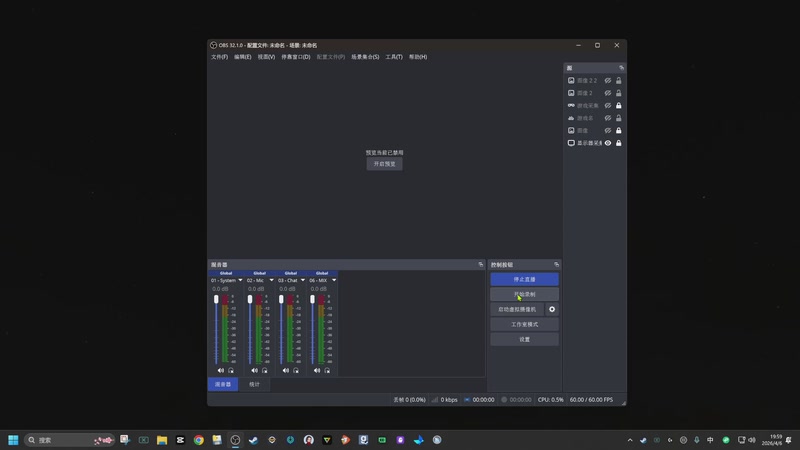
Task: Click the image icon of source 图像 2 2
Action: click(x=571, y=80)
